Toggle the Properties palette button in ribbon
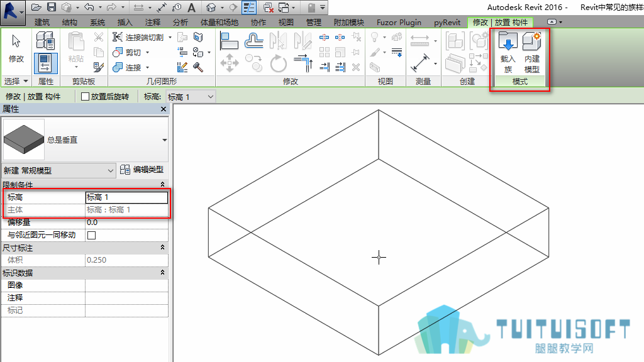644x362 pixels. tap(45, 63)
